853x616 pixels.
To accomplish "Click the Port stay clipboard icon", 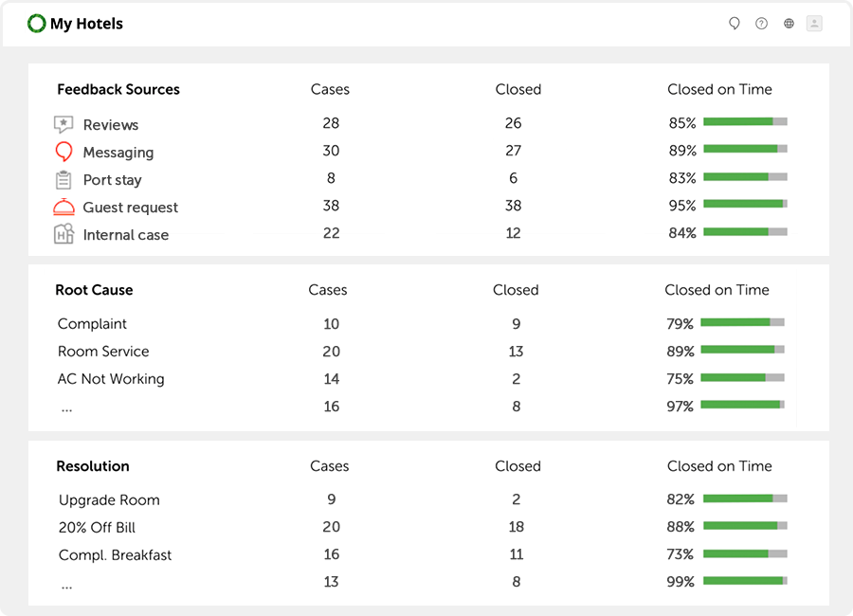I will pyautogui.click(x=64, y=179).
